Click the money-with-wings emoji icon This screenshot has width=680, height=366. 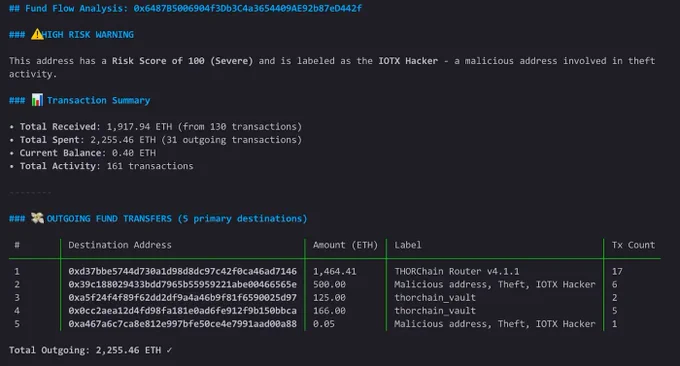coord(37,218)
